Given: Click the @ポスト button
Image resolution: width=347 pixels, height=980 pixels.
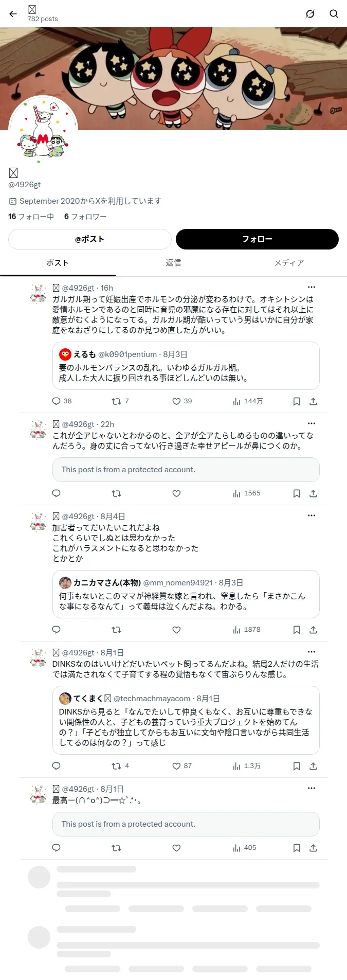Looking at the screenshot, I should coord(90,239).
